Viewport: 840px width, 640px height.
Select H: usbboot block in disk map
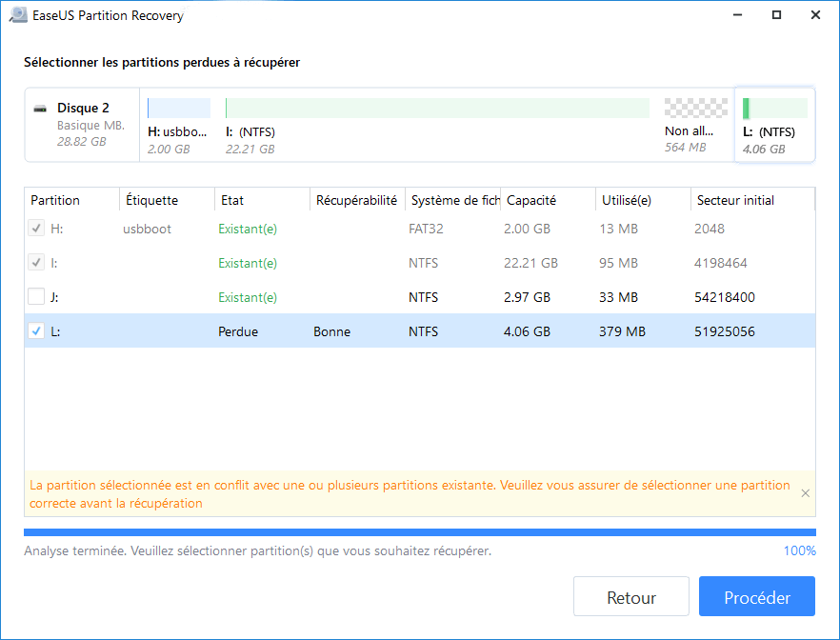pyautogui.click(x=178, y=127)
